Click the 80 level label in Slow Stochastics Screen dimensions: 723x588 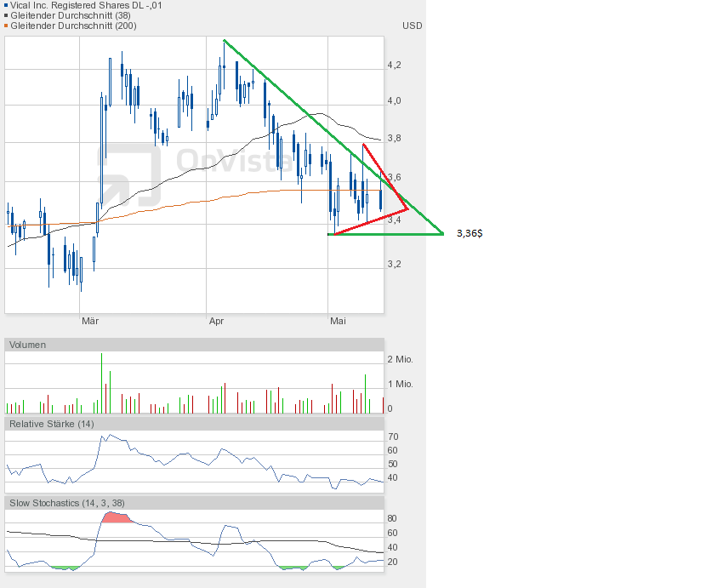click(392, 518)
